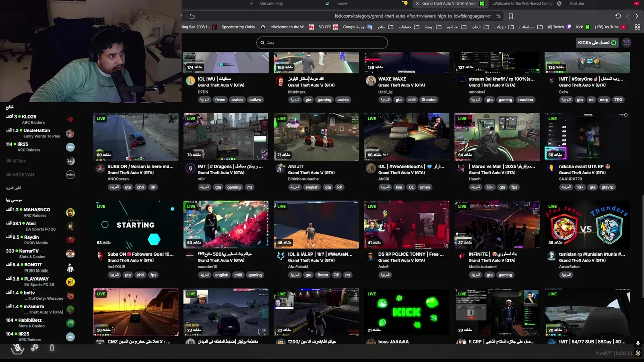Open the متاجر bookmarks folder

(385, 27)
